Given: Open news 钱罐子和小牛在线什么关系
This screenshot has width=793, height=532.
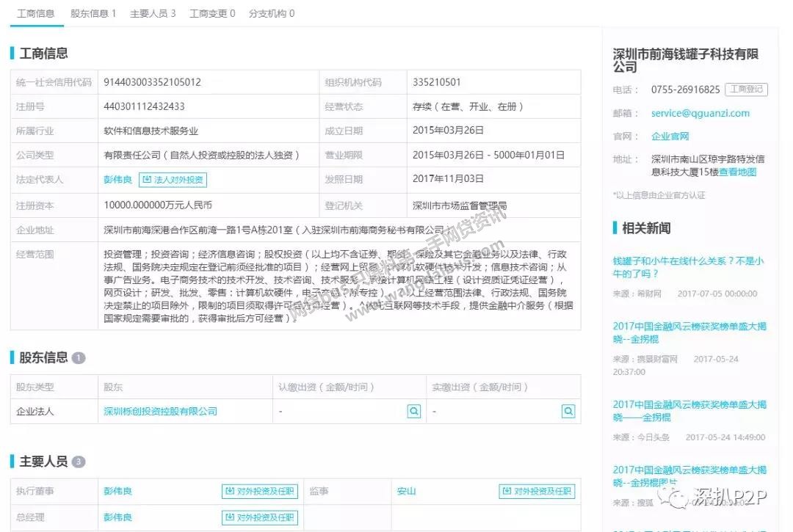Looking at the screenshot, I should pyautogui.click(x=688, y=267).
